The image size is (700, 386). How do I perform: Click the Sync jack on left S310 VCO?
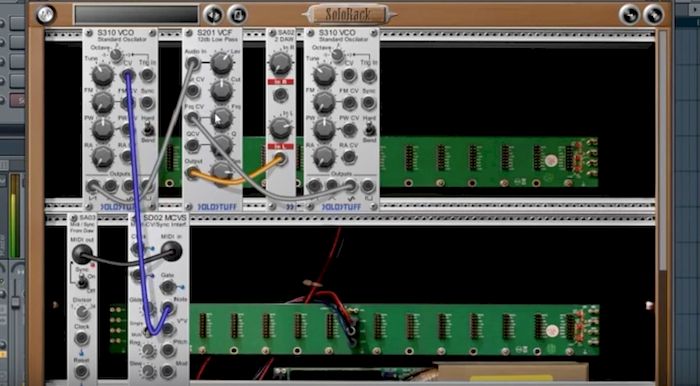(147, 103)
